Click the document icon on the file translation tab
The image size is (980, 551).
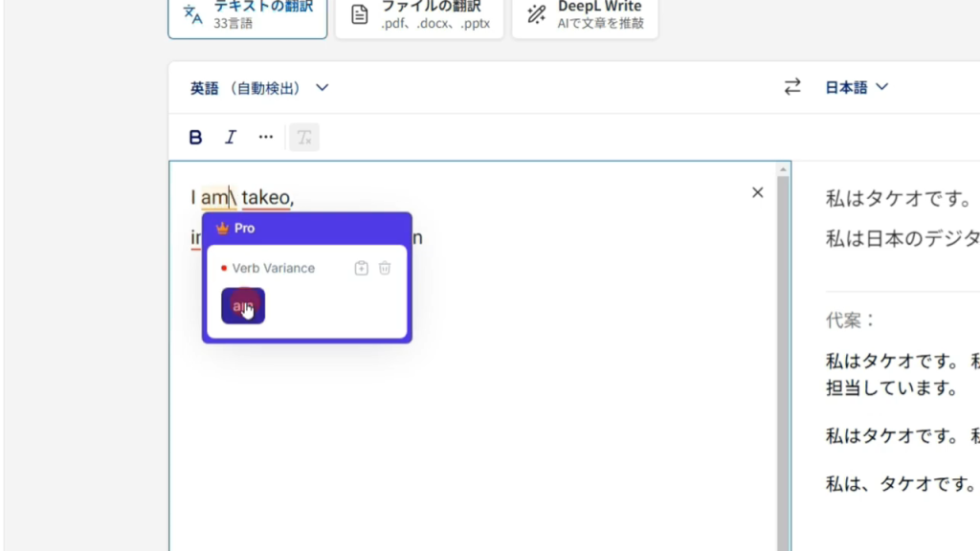click(360, 14)
